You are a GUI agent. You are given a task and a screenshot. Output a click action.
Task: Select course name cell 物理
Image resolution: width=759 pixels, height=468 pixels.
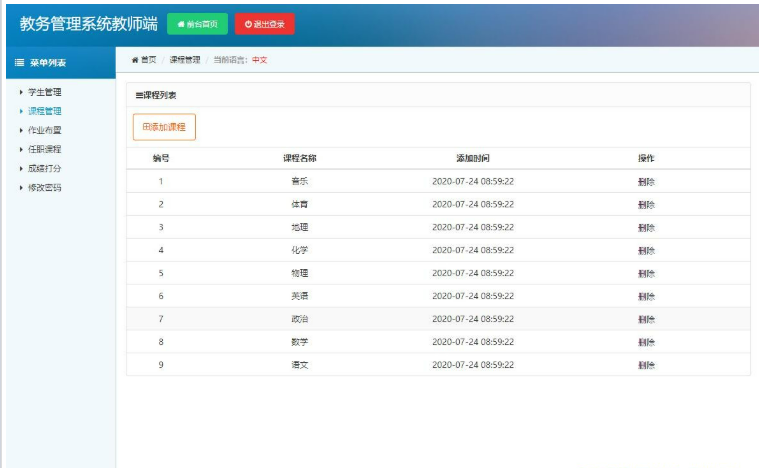tap(300, 273)
